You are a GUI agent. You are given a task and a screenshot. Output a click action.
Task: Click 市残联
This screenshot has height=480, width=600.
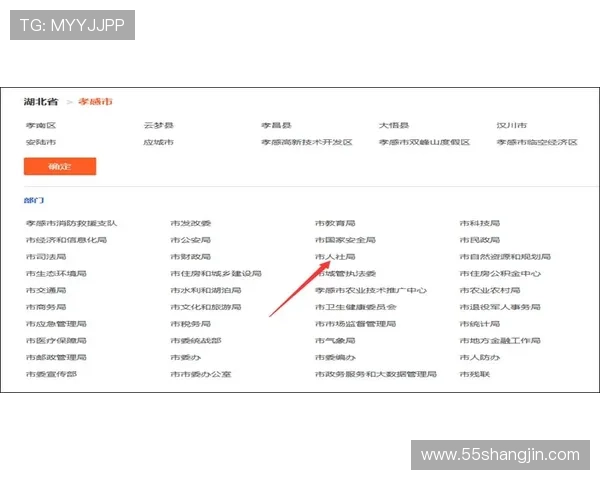pos(474,374)
